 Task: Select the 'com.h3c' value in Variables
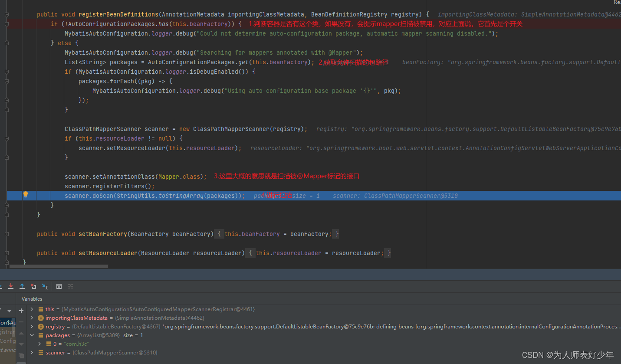pos(77,344)
